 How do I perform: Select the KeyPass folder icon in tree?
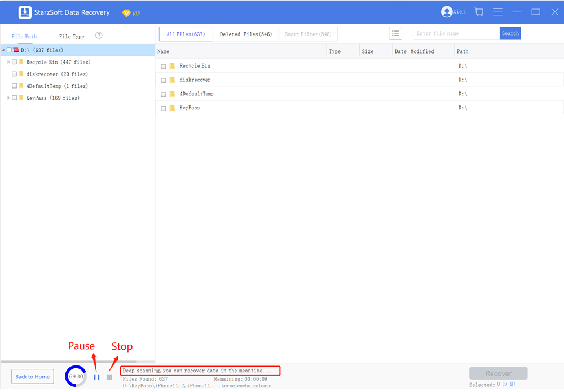pyautogui.click(x=21, y=98)
